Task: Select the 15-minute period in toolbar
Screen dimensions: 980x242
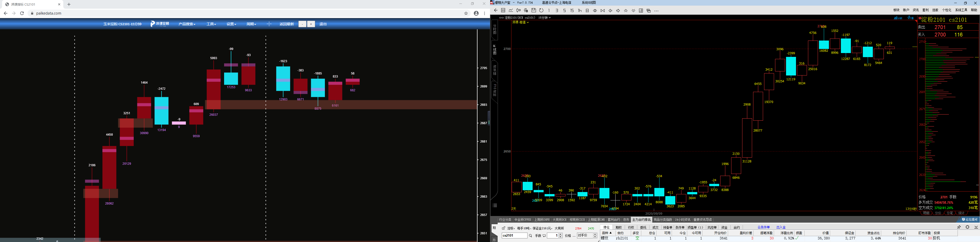Action: pyautogui.click(x=572, y=11)
